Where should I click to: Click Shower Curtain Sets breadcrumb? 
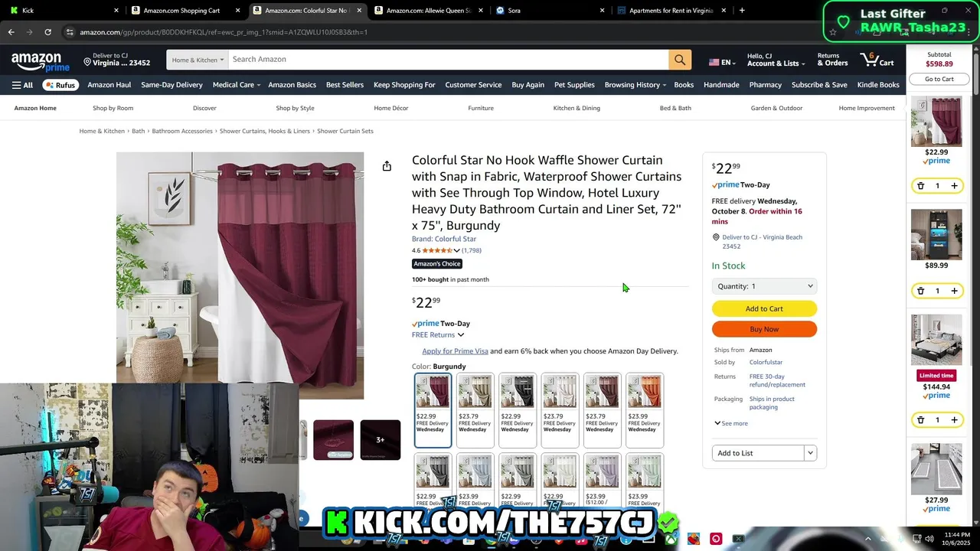pos(345,131)
